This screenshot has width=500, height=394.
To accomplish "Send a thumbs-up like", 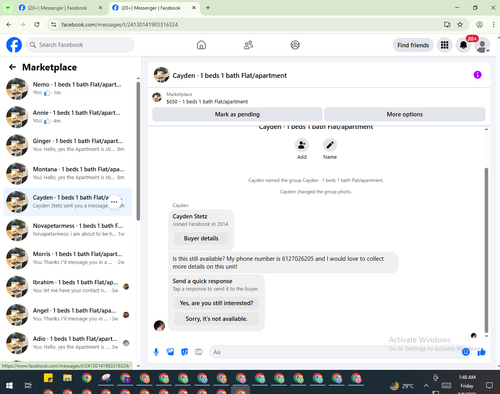I will click(481, 352).
